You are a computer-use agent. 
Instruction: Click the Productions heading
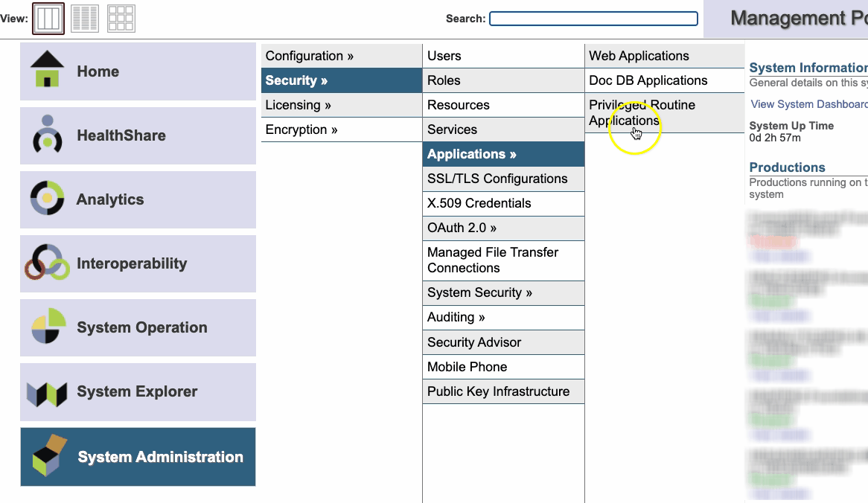[x=787, y=167]
